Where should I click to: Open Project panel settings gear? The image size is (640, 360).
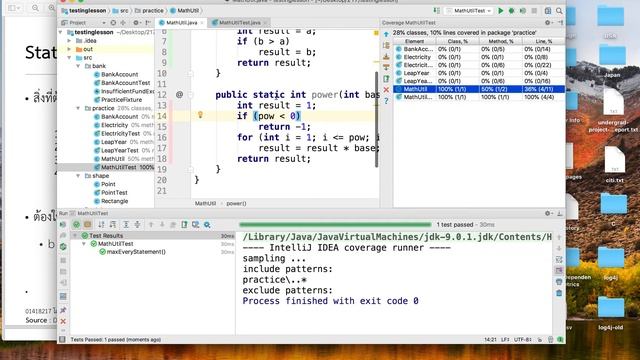[136, 23]
